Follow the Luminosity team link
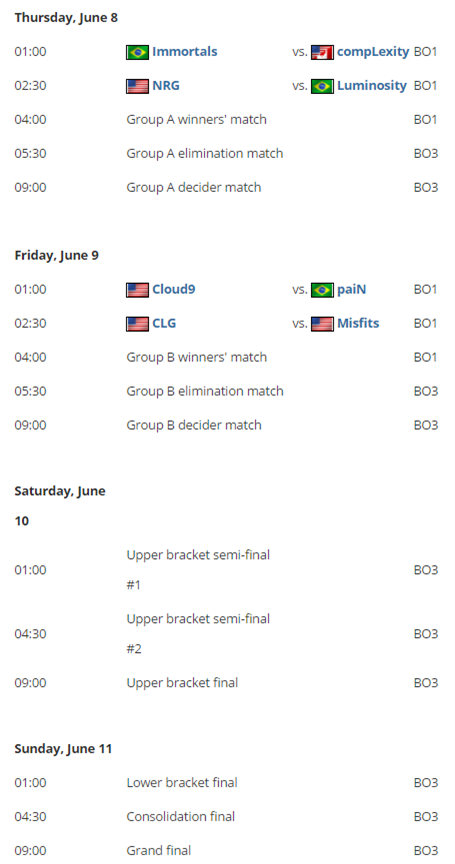 [372, 85]
